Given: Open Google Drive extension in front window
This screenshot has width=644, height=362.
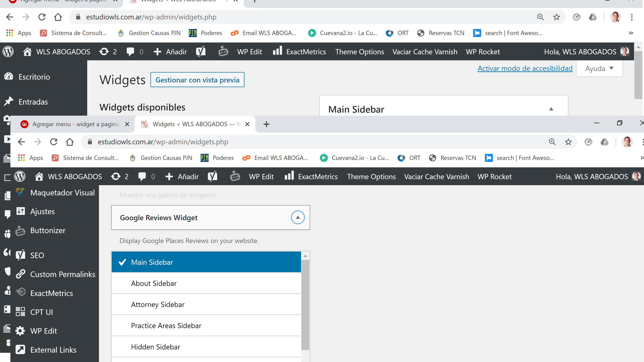Looking at the screenshot, I should pyautogui.click(x=604, y=142).
